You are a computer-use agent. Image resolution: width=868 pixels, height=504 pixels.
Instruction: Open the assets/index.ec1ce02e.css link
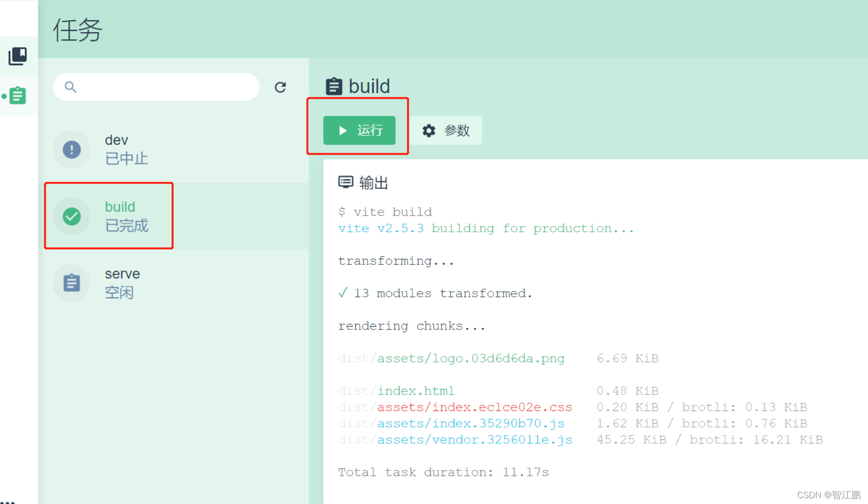pos(475,407)
